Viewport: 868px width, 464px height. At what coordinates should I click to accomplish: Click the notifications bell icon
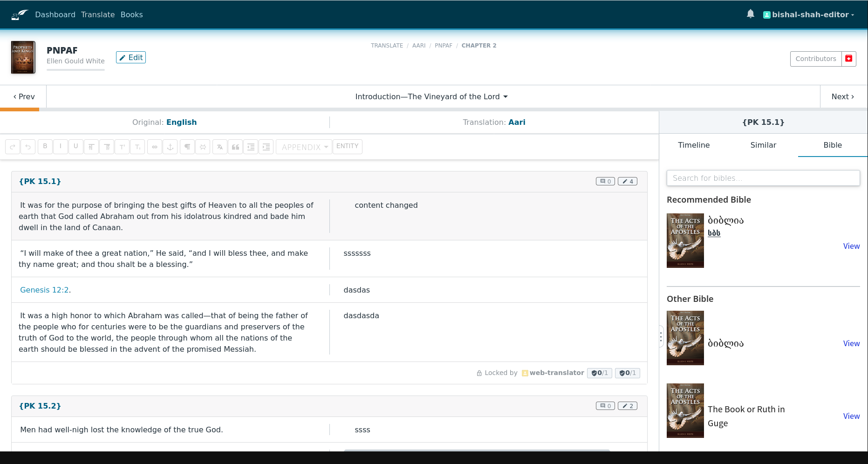(x=750, y=14)
